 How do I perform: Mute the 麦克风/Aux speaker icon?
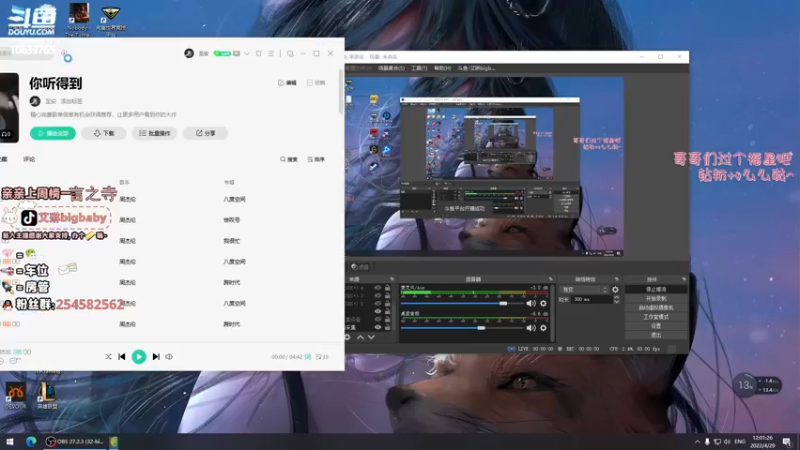(x=531, y=303)
